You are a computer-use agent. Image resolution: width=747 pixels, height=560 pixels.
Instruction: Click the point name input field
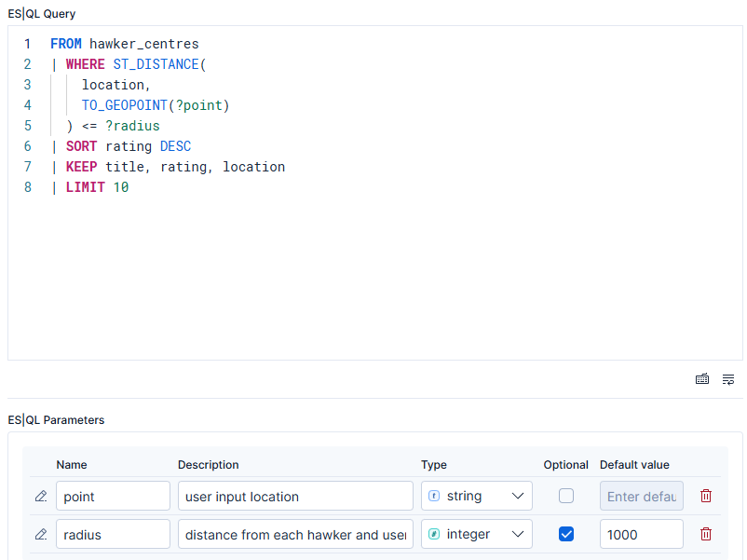pos(113,496)
